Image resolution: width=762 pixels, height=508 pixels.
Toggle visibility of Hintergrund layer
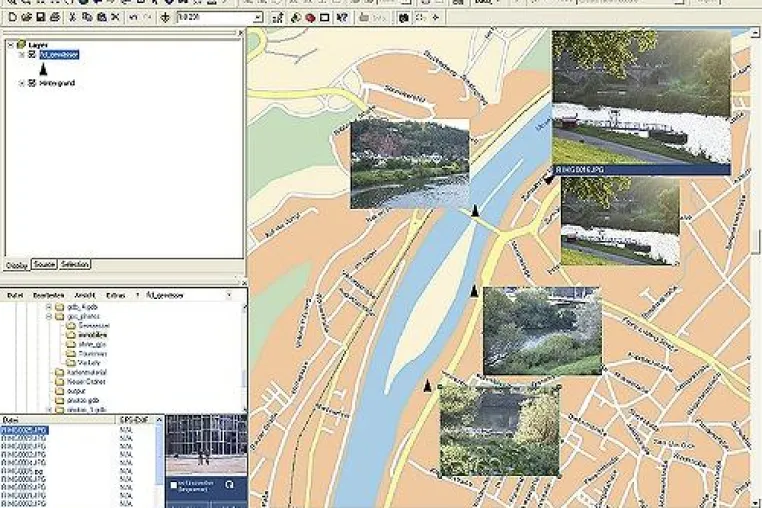32,83
